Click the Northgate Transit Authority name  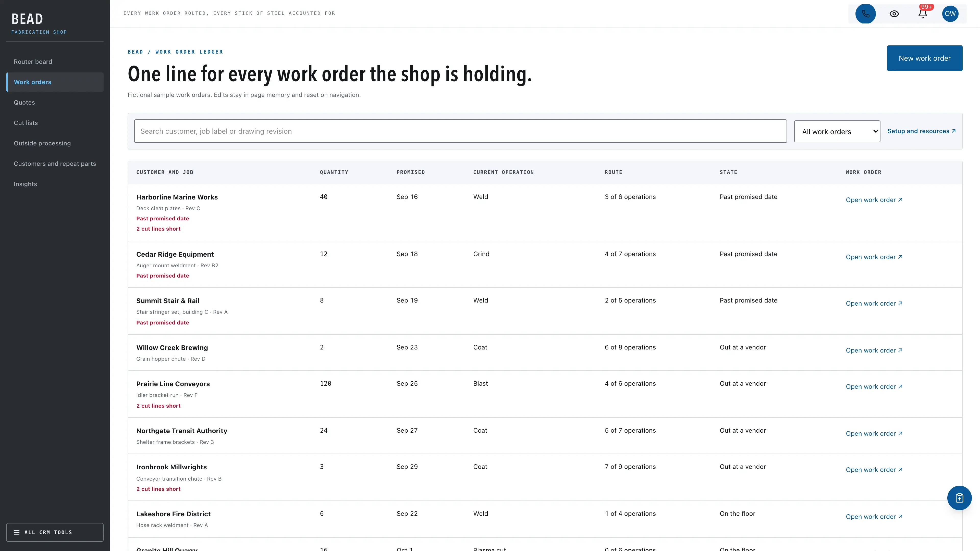(x=181, y=431)
